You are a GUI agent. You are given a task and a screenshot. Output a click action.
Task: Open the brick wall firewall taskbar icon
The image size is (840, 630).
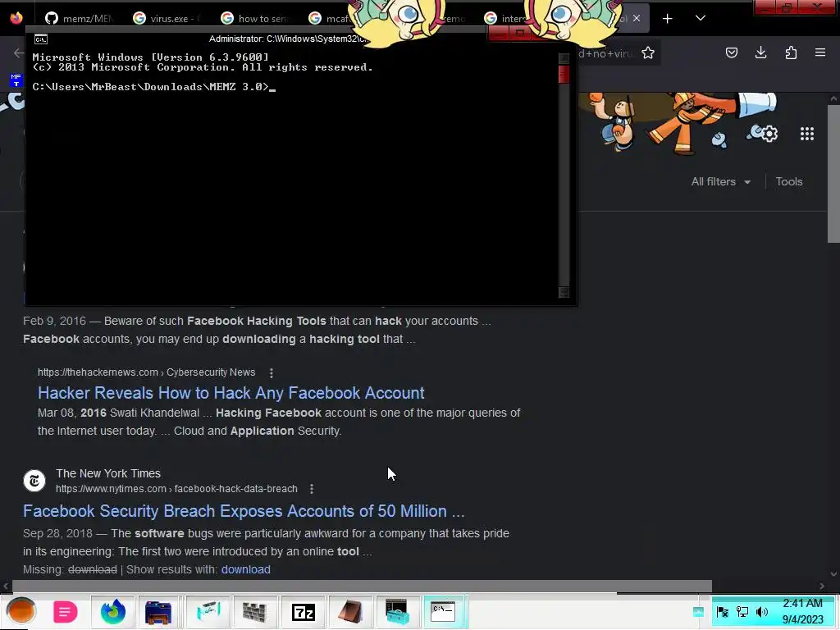coord(255,611)
